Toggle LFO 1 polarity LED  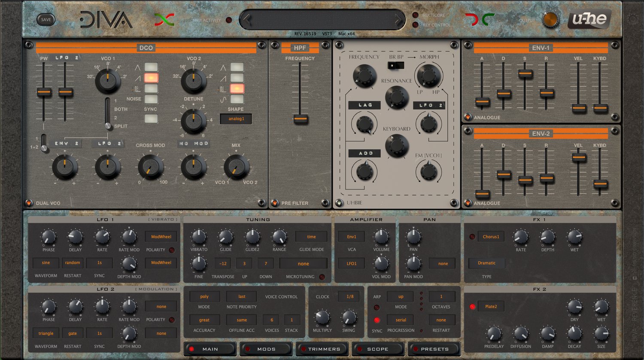click(172, 250)
